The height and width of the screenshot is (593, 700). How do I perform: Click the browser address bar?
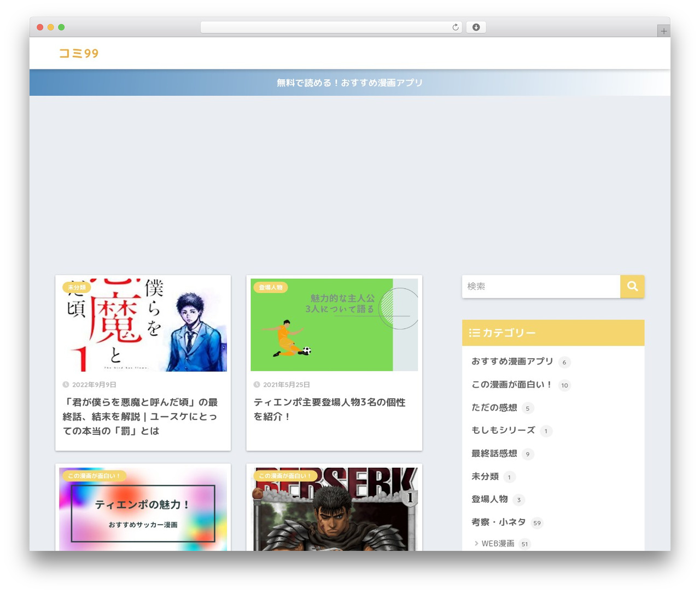click(331, 27)
